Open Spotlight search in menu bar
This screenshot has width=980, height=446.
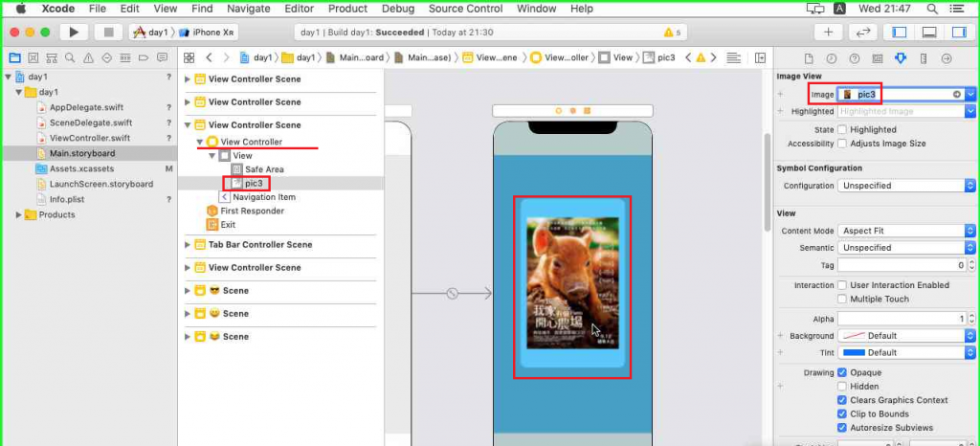tap(932, 9)
